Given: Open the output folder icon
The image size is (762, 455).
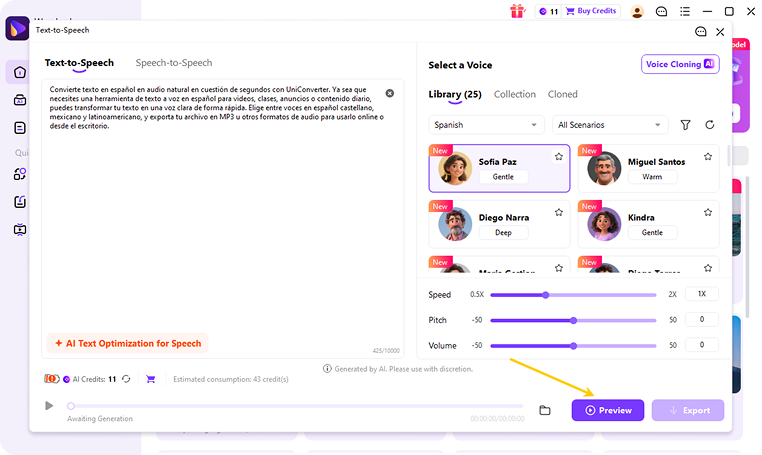Looking at the screenshot, I should (545, 410).
